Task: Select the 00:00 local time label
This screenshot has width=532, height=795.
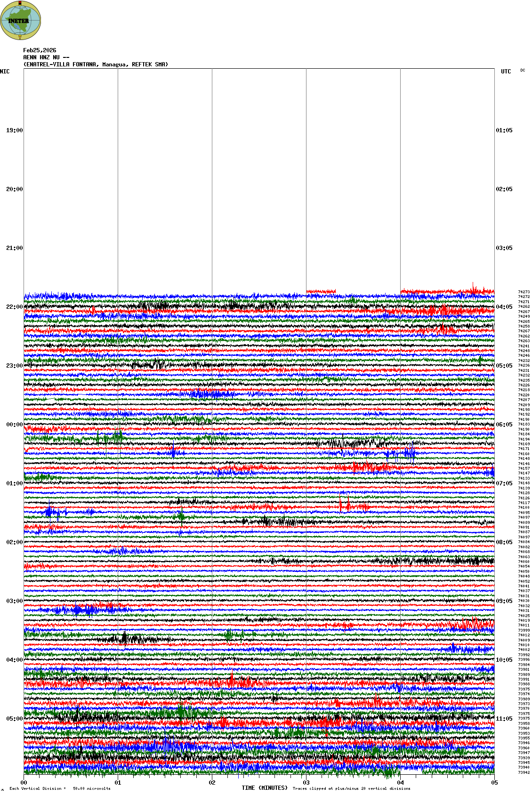Action: click(14, 425)
